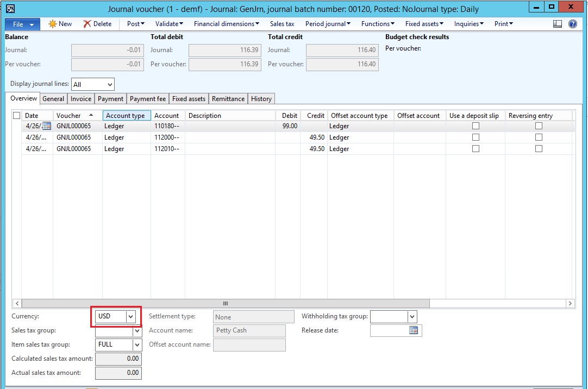
Task: Expand the Currency USD dropdown
Action: [130, 317]
